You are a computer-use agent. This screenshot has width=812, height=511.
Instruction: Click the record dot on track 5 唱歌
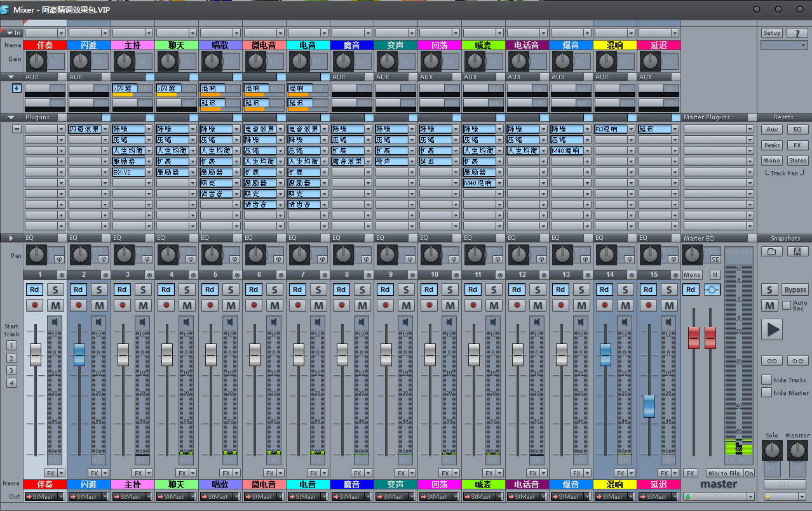[210, 305]
